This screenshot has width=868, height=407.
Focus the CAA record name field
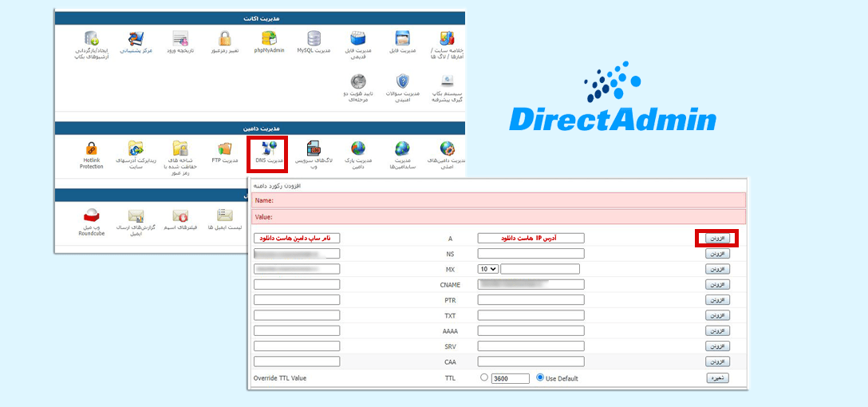tap(297, 361)
